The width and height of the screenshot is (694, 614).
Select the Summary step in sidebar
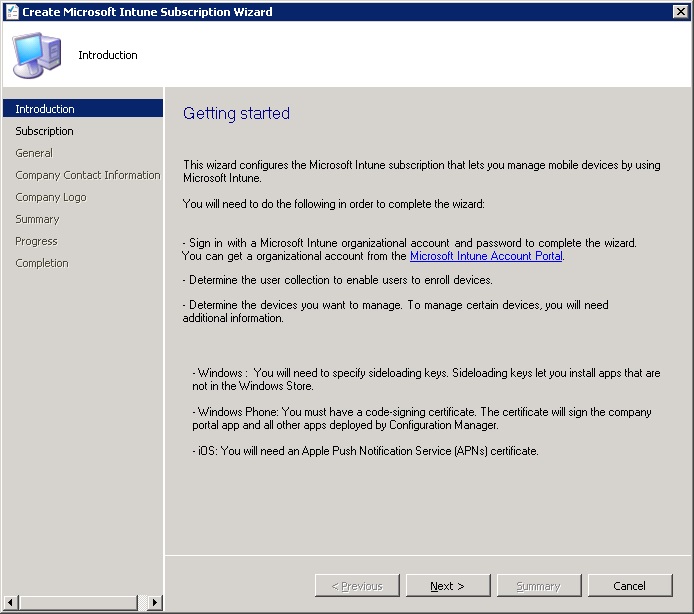pyautogui.click(x=37, y=219)
